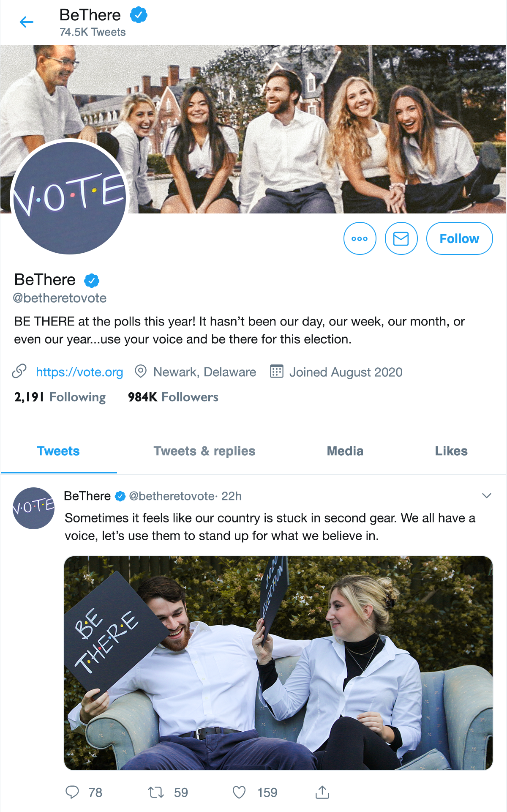Viewport: 507px width, 812px height.
Task: Switch to the Tweets tab
Action: 58,451
